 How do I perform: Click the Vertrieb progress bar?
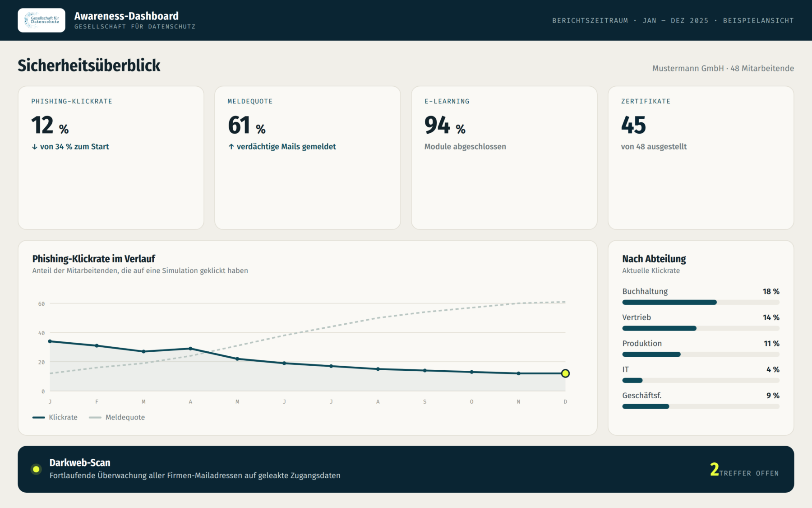click(701, 328)
